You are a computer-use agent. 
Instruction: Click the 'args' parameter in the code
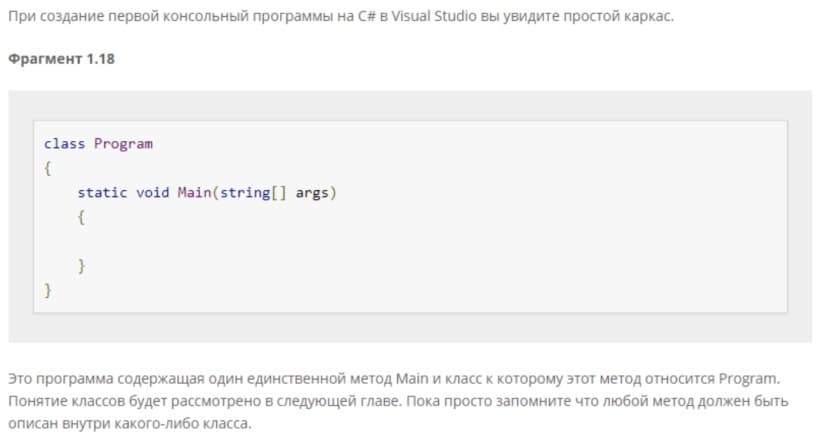(312, 194)
